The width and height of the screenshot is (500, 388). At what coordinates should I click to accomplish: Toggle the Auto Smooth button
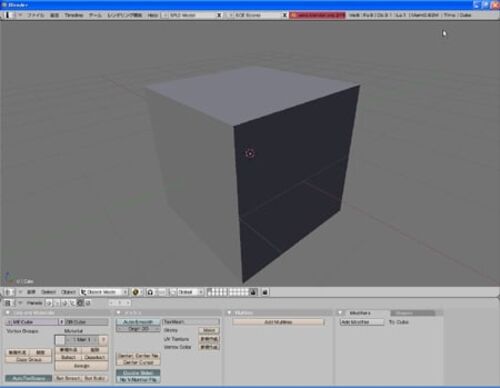click(x=138, y=322)
